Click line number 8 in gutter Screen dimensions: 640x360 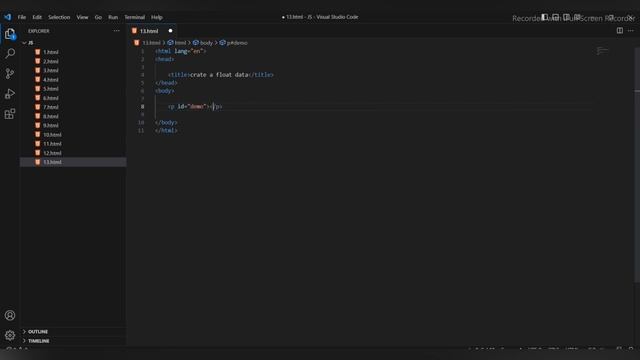[142, 107]
